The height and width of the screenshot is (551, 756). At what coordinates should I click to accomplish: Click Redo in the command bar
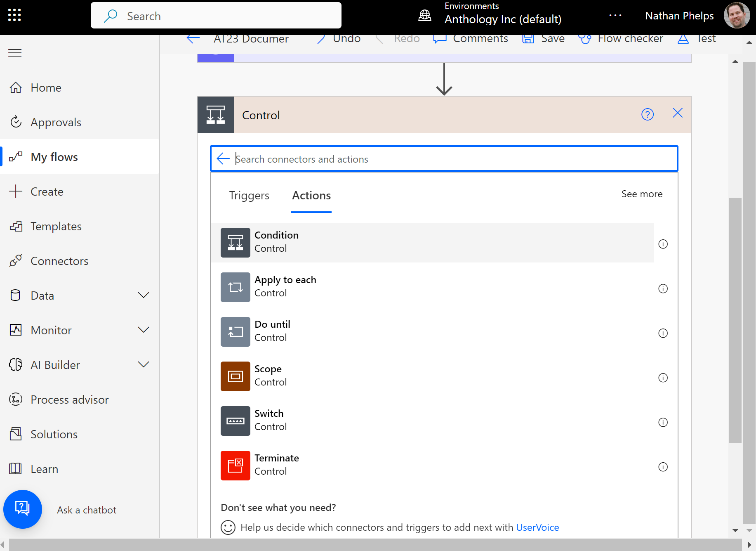click(398, 39)
